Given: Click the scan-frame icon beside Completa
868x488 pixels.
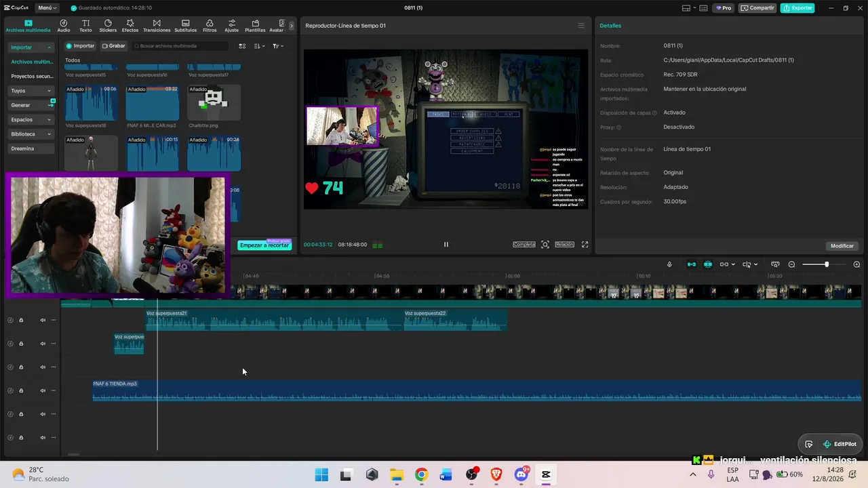Looking at the screenshot, I should (x=545, y=245).
